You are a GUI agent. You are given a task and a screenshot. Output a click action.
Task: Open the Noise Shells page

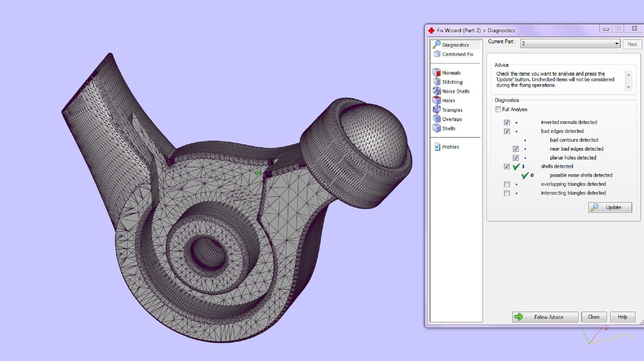pyautogui.click(x=455, y=91)
